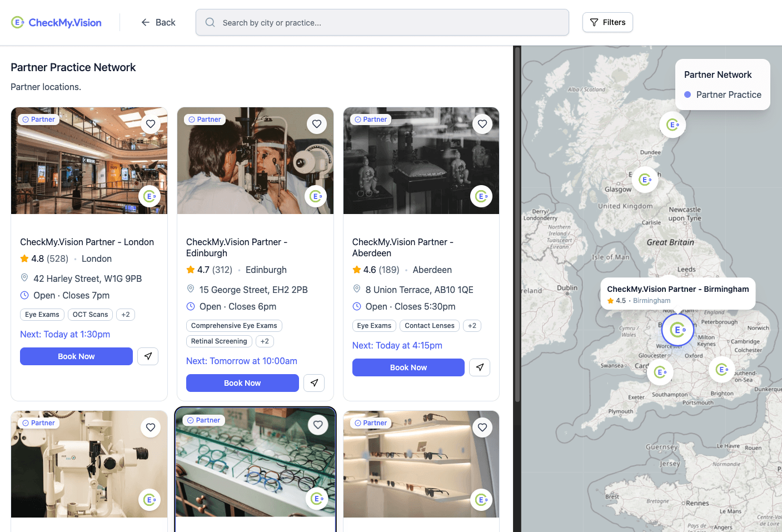Favorite the slit lamp photo card
The height and width of the screenshot is (532, 782).
151,427
